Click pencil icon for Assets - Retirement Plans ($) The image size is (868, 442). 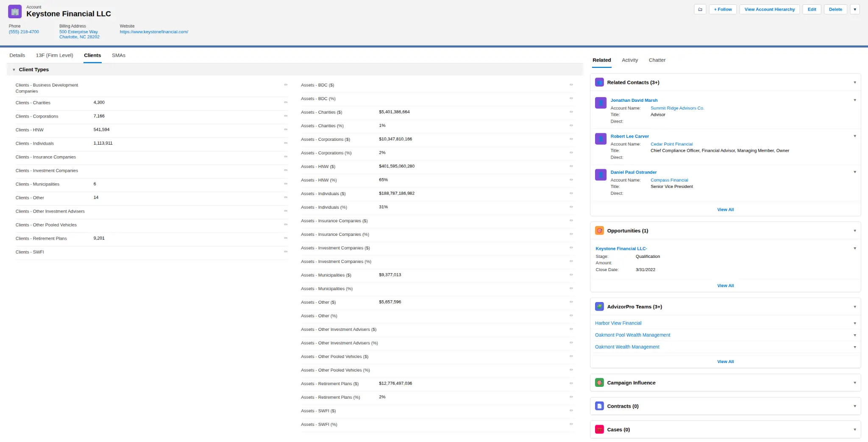point(571,383)
